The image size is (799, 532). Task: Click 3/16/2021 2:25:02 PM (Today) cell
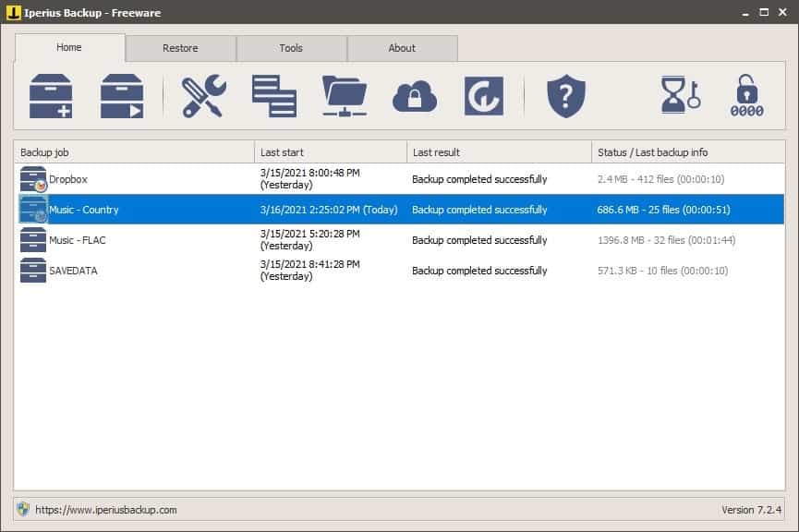(x=329, y=210)
